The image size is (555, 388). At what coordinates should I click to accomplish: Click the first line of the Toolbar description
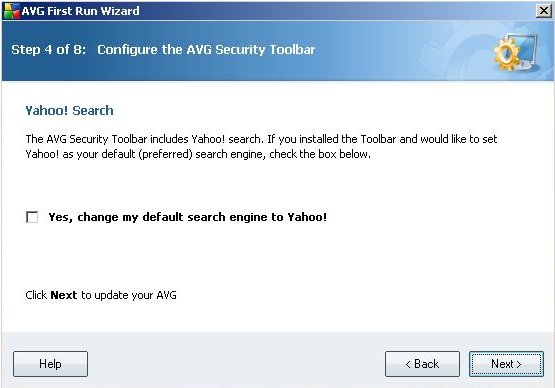point(261,139)
